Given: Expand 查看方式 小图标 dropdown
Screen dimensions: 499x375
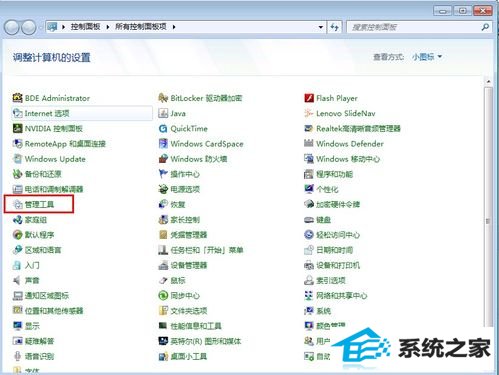Looking at the screenshot, I should pyautogui.click(x=427, y=57).
